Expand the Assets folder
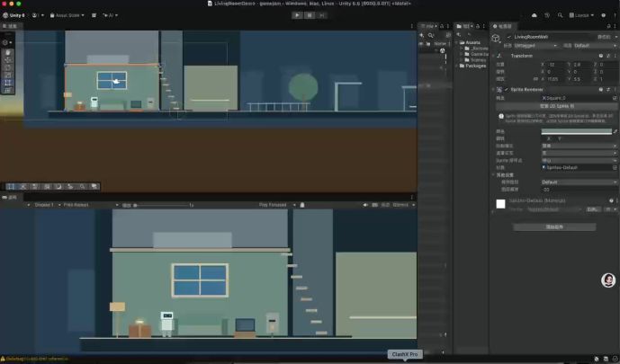620x364 pixels. click(x=457, y=42)
